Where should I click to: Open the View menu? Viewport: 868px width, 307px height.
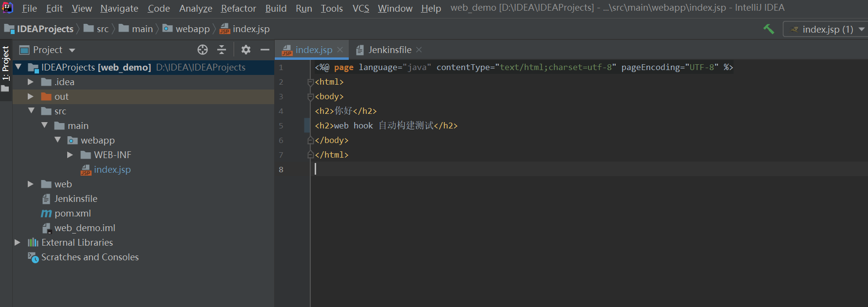(x=82, y=8)
